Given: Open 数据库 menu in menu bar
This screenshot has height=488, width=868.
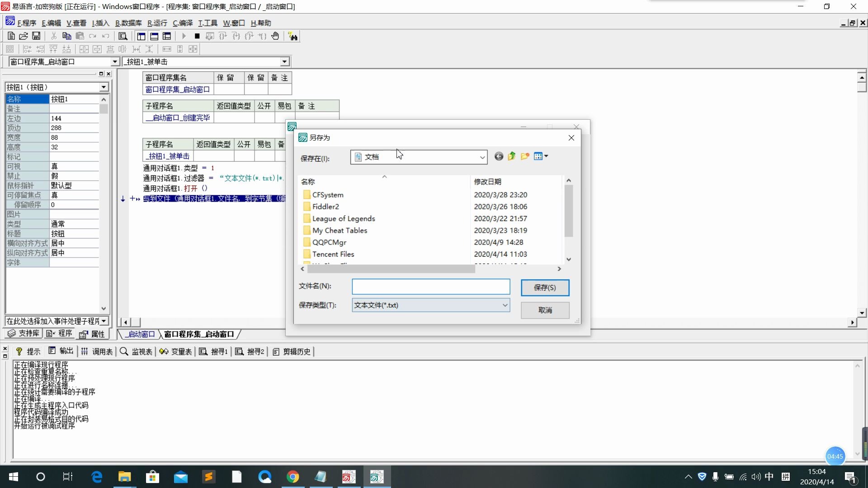Looking at the screenshot, I should [x=127, y=23].
